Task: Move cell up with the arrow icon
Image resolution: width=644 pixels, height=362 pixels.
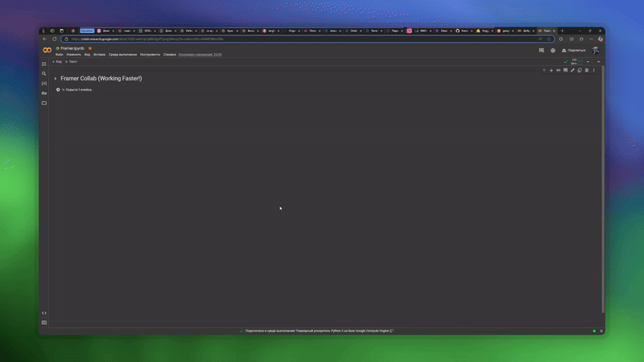Action: click(x=544, y=70)
